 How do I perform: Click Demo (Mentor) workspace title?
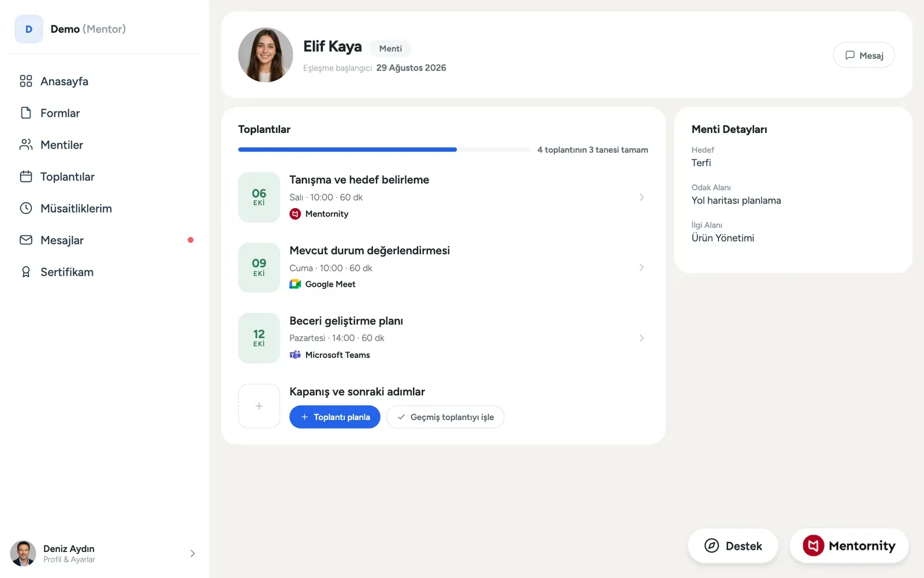click(x=88, y=29)
